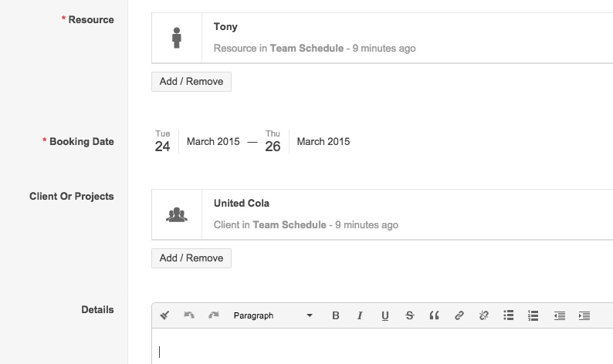Insert a blockquote
Screen dimensions: 613x364
coord(434,315)
